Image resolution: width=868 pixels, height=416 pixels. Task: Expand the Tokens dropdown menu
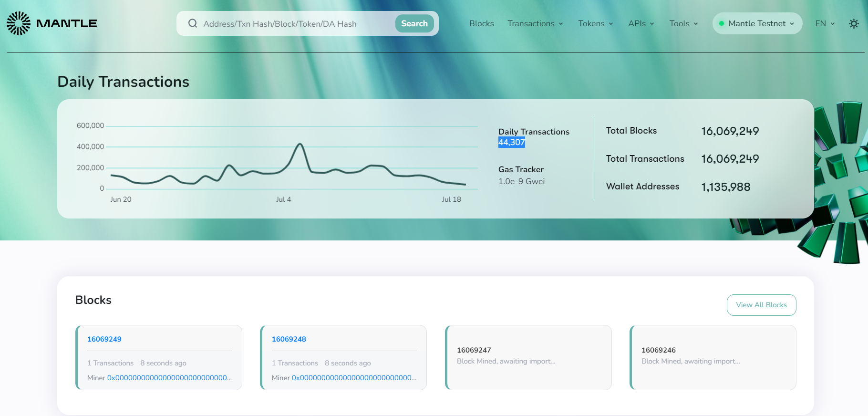tap(595, 23)
